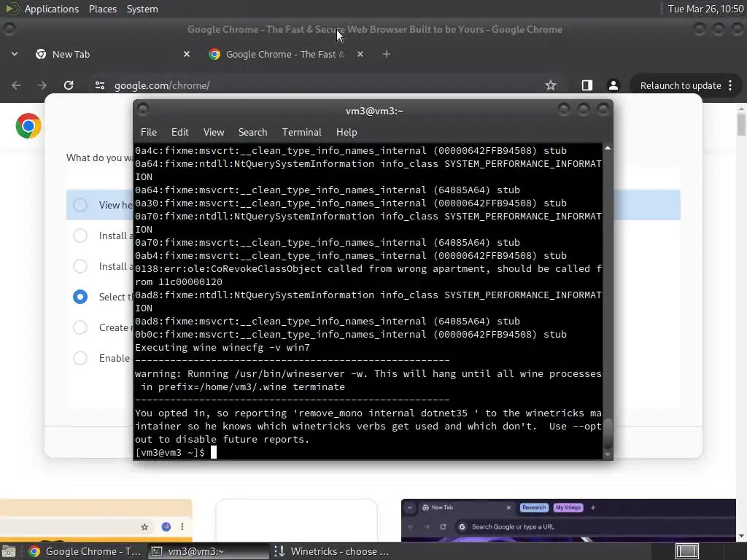Go back in Chrome history
The width and height of the screenshot is (747, 560).
[16, 85]
